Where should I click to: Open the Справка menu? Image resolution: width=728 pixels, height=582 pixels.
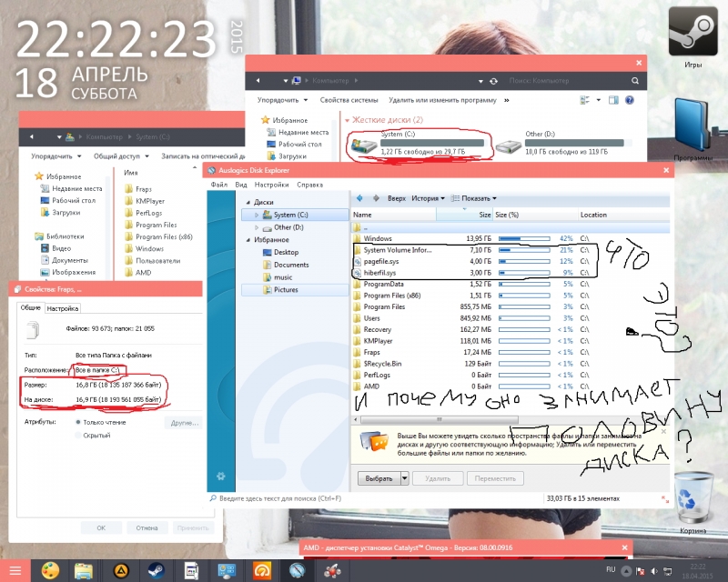coord(309,185)
